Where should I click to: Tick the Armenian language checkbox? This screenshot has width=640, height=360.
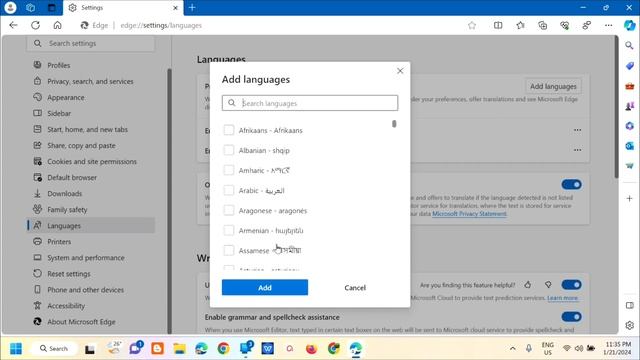tap(229, 230)
